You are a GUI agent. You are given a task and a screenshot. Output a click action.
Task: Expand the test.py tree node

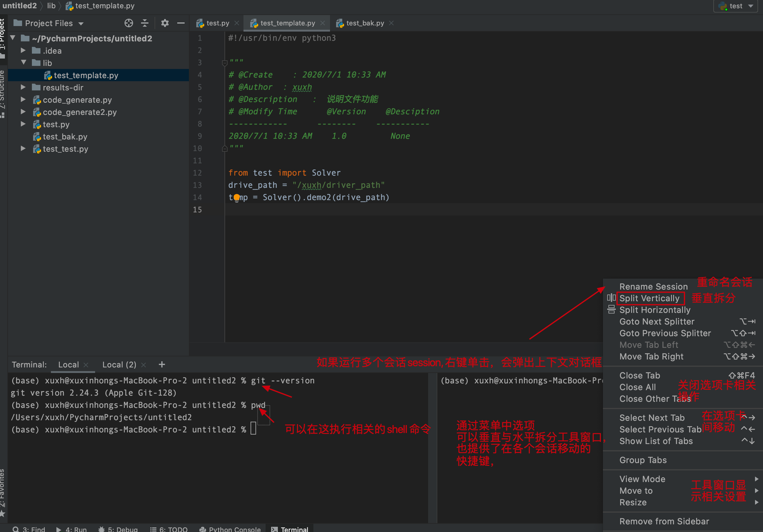point(23,124)
